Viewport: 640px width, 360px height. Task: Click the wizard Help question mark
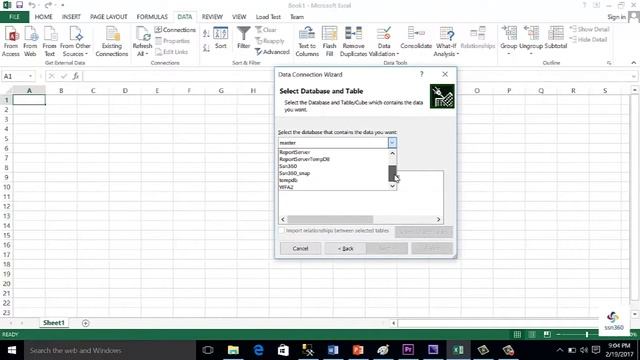click(422, 74)
